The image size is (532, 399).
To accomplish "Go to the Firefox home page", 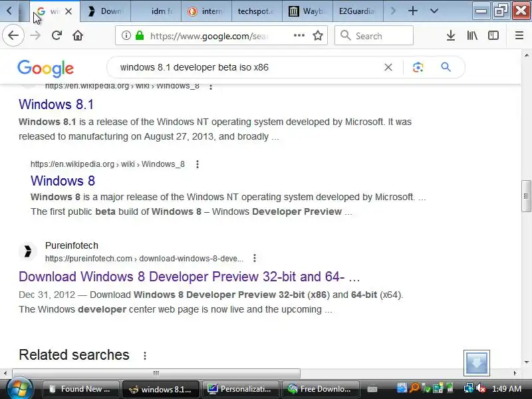I will [78, 35].
